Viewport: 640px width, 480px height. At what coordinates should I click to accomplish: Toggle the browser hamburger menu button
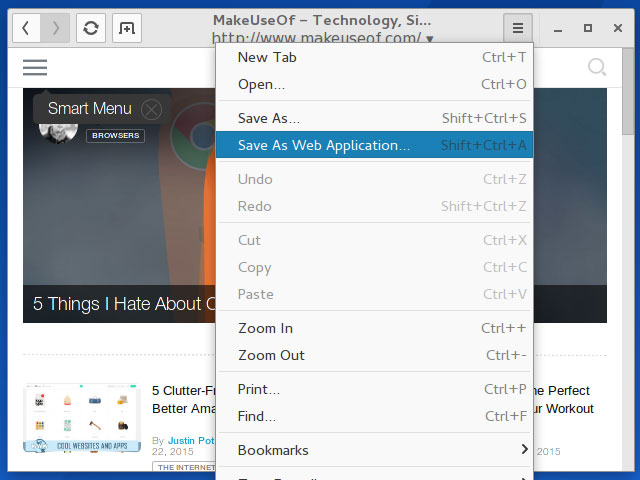[x=518, y=28]
